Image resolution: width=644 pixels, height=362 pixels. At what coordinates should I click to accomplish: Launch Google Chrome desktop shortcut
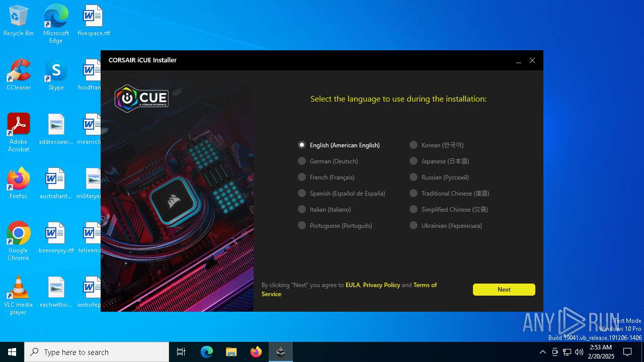pos(19,241)
